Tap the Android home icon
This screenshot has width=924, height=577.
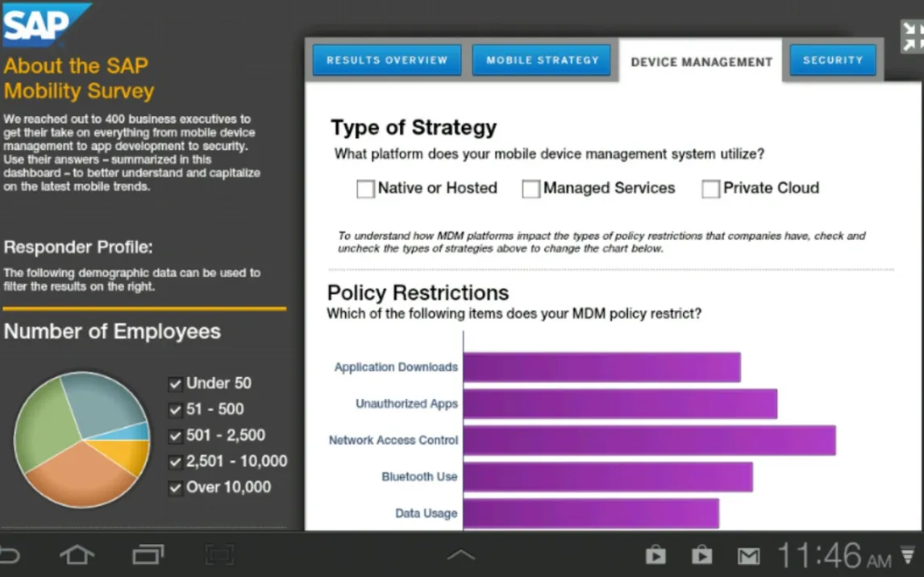[x=77, y=554]
